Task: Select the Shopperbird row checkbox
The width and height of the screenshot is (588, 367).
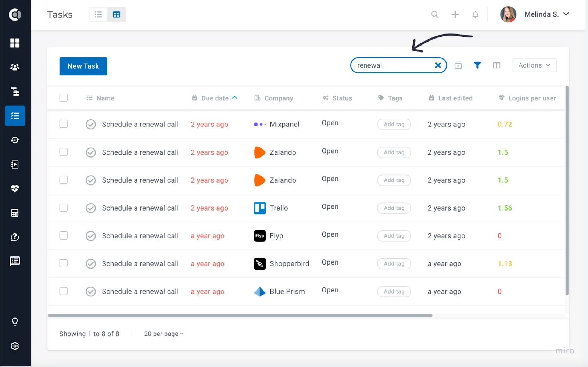Action: coord(64,263)
